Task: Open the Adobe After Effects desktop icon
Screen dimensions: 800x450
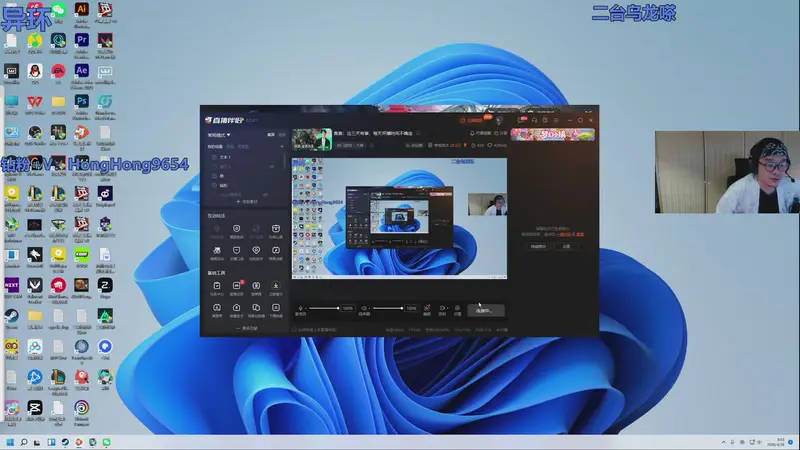Action: click(x=82, y=72)
